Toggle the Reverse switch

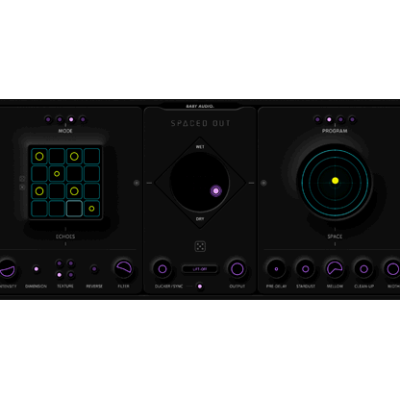point(94,269)
